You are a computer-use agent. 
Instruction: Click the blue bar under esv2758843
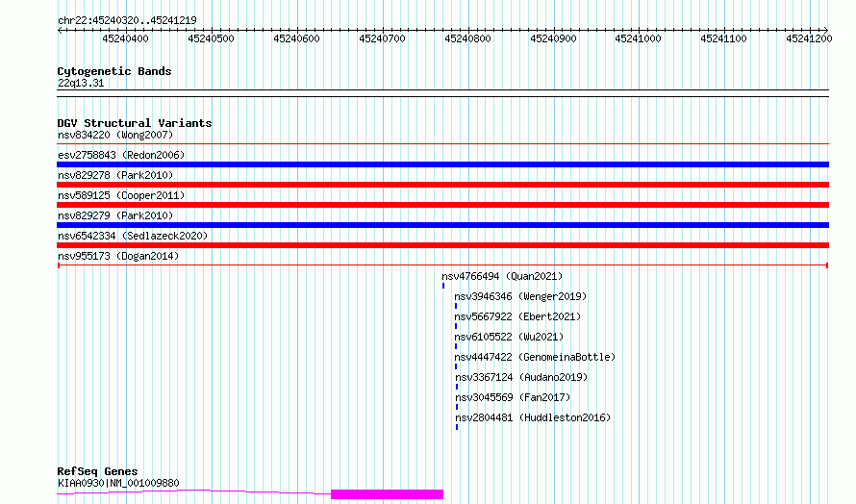[x=442, y=164]
